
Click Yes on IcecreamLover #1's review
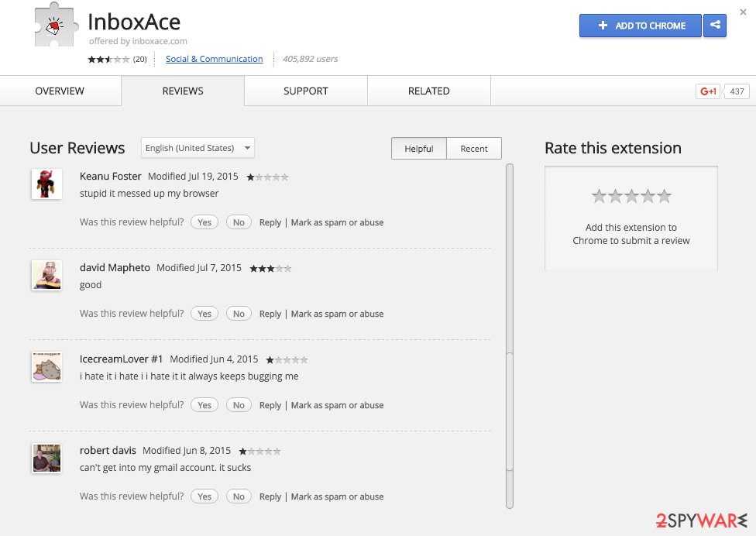tap(204, 405)
